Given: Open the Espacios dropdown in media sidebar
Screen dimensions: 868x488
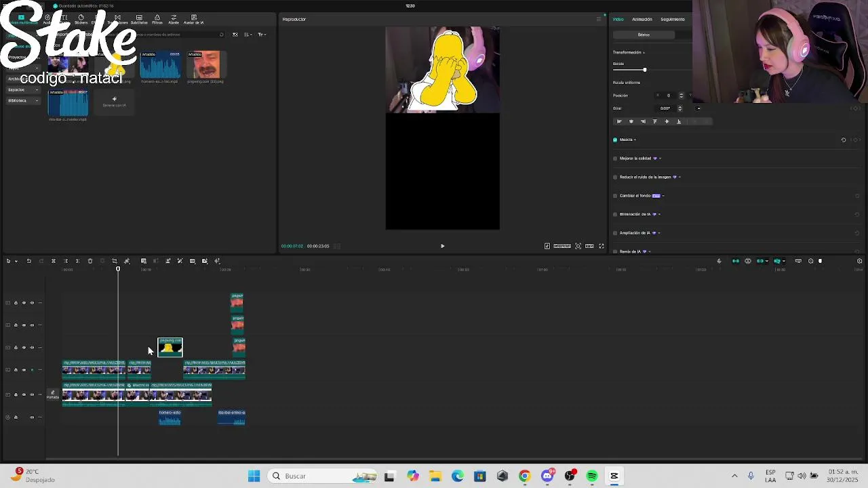Looking at the screenshot, I should [22, 89].
